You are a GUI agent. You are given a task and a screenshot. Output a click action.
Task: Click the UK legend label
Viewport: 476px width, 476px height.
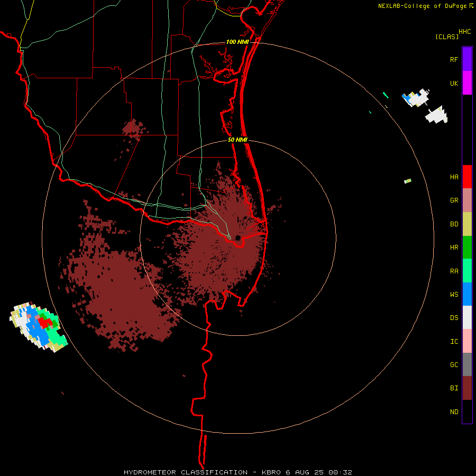click(454, 83)
